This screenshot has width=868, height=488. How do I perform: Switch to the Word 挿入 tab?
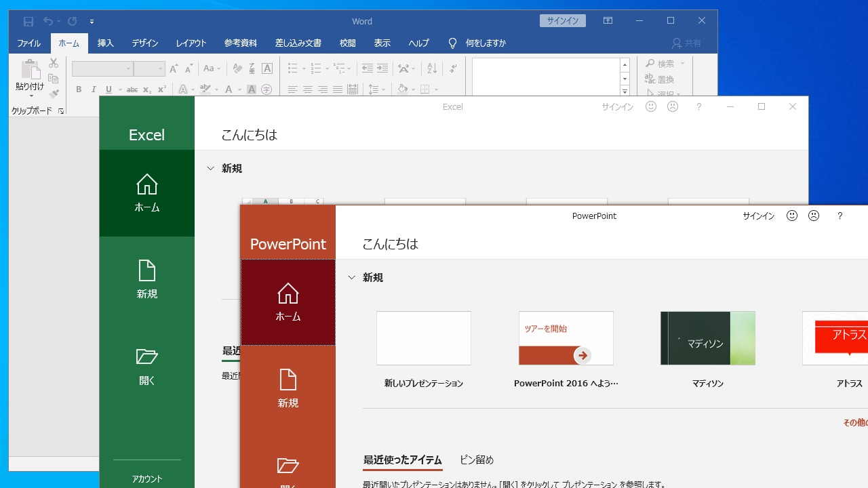106,43
